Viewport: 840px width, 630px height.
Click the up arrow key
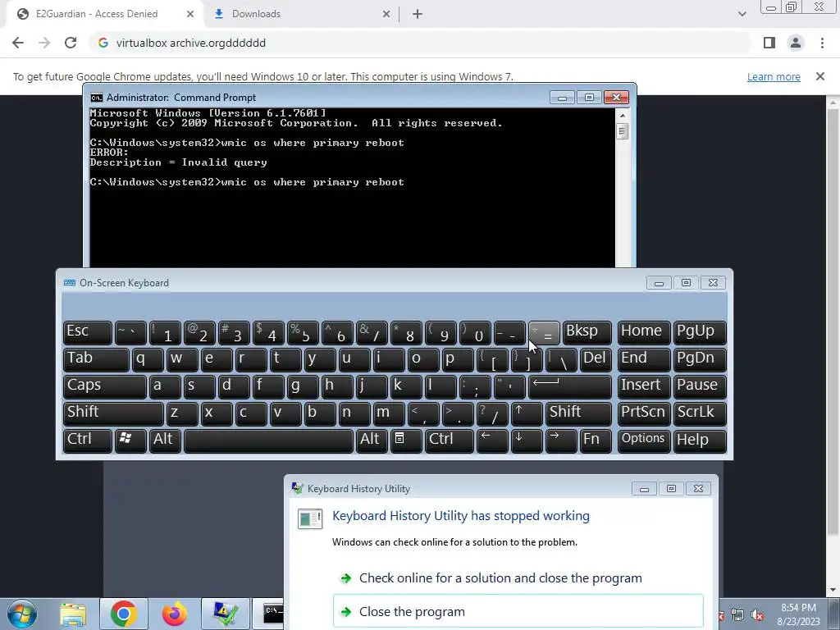tap(527, 413)
